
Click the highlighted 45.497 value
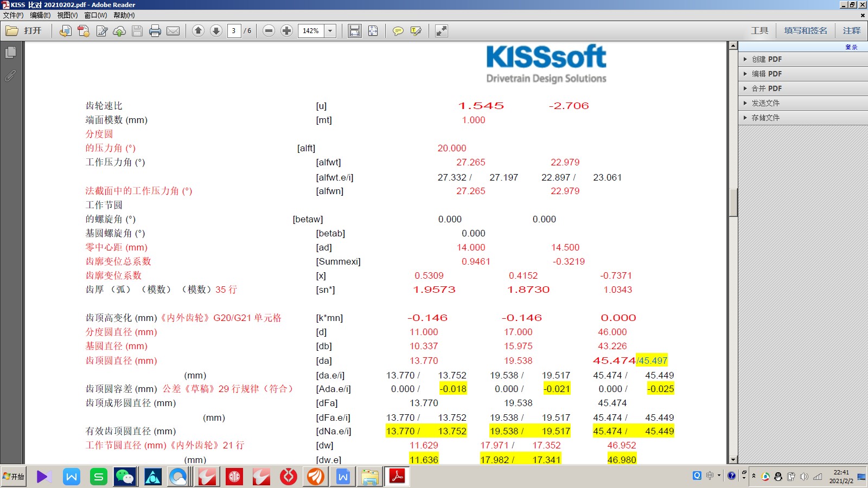point(653,361)
